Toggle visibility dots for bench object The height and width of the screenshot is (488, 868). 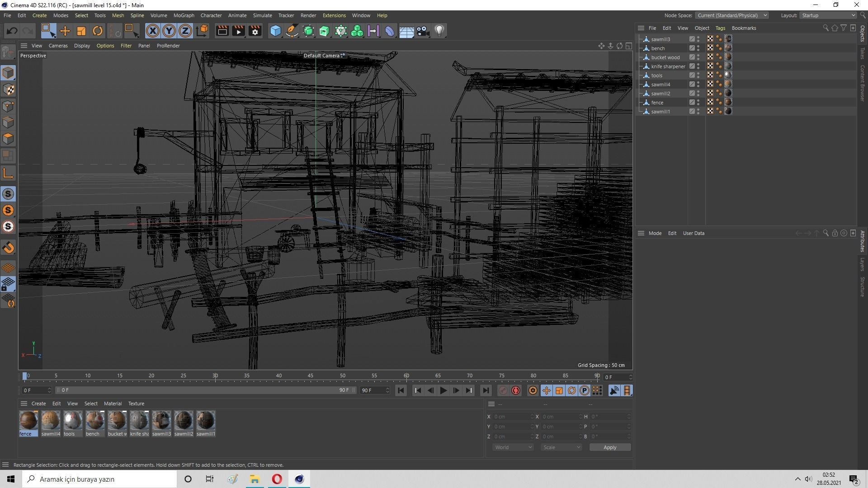point(698,48)
